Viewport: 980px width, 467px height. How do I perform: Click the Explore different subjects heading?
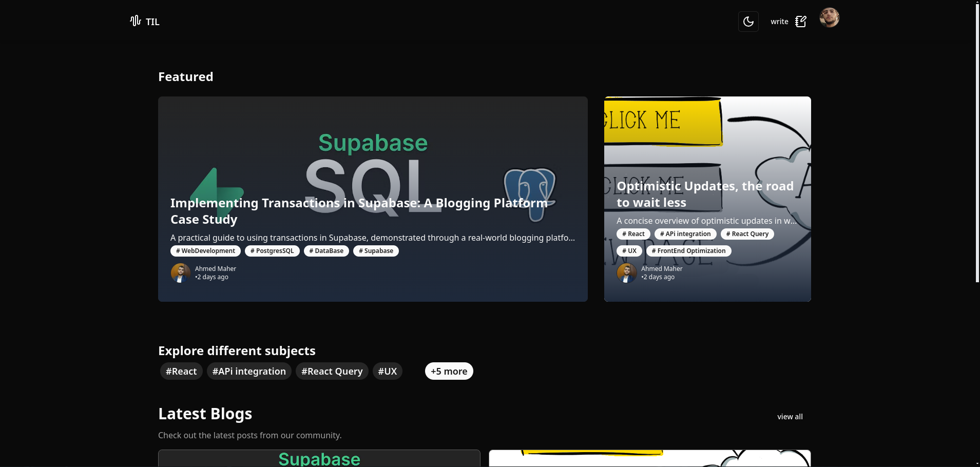pos(237,351)
